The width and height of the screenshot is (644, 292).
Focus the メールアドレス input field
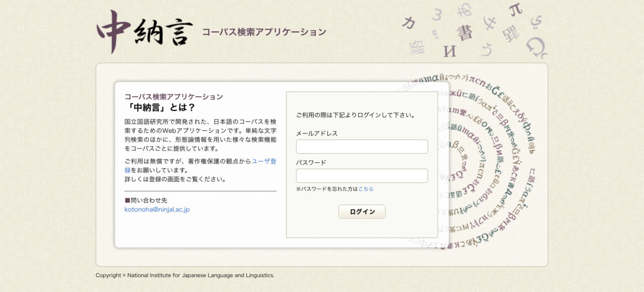[x=362, y=147]
